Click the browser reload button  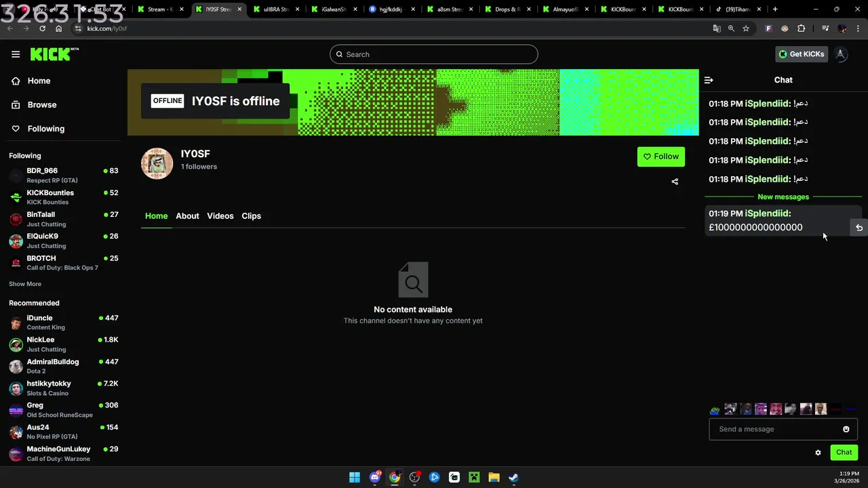[42, 28]
